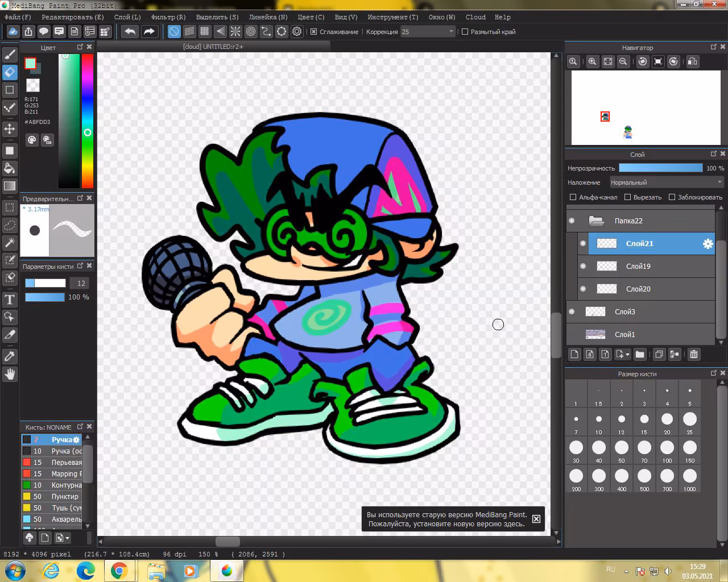Select the Hand pan tool

coord(10,374)
